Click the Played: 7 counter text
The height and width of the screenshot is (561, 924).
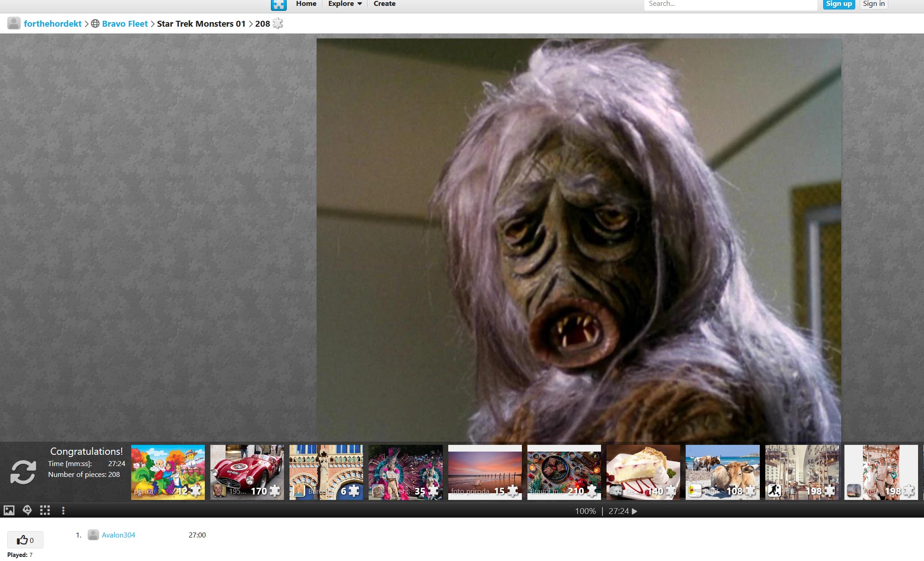tap(20, 555)
